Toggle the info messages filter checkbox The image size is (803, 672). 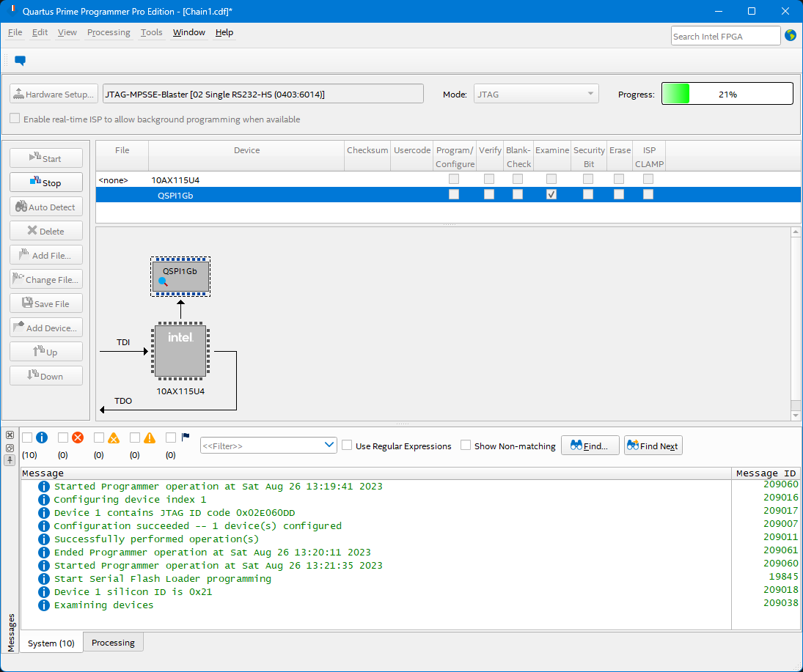tap(27, 437)
